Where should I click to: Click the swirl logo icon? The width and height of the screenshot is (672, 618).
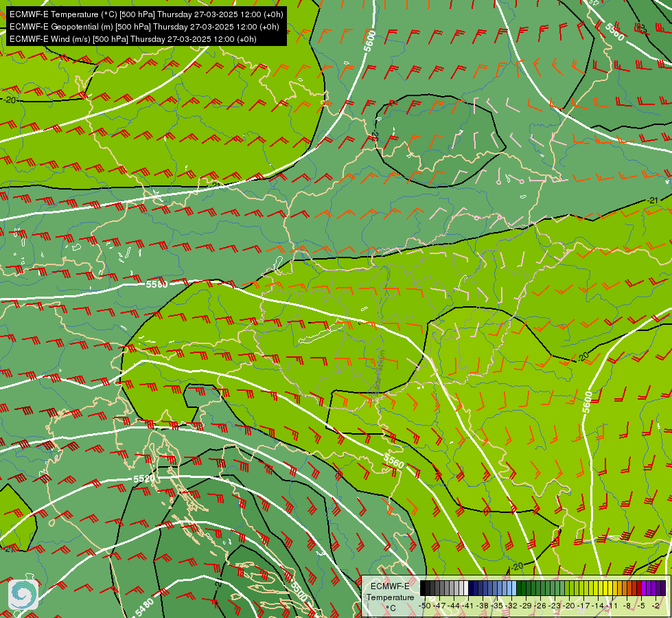[23, 594]
